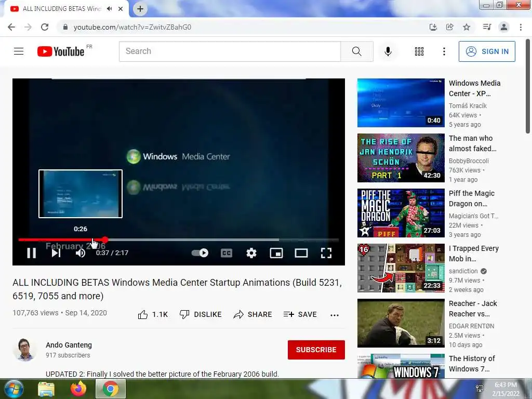532x399 pixels.
Task: Subscribe to Ando Ganteng
Action: pyautogui.click(x=316, y=350)
